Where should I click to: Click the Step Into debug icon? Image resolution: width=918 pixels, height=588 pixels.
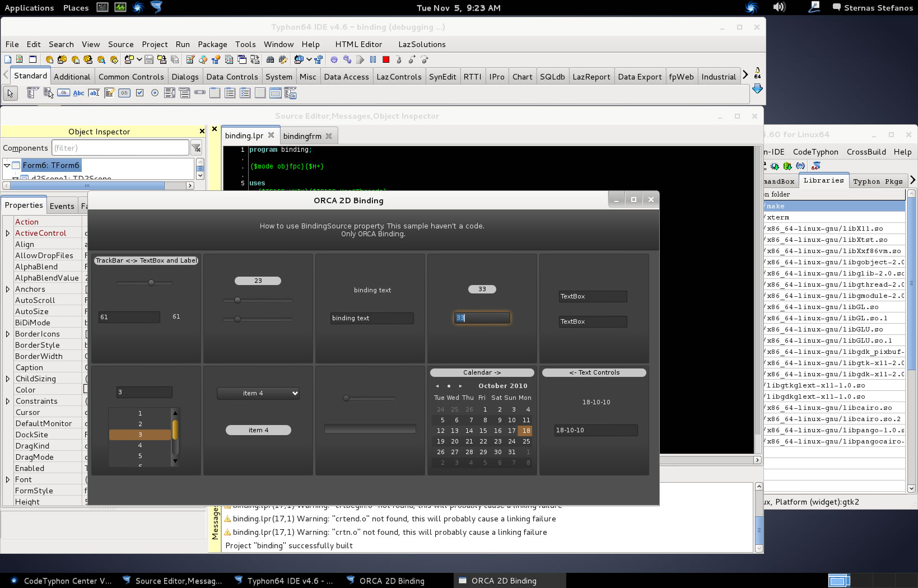(399, 59)
